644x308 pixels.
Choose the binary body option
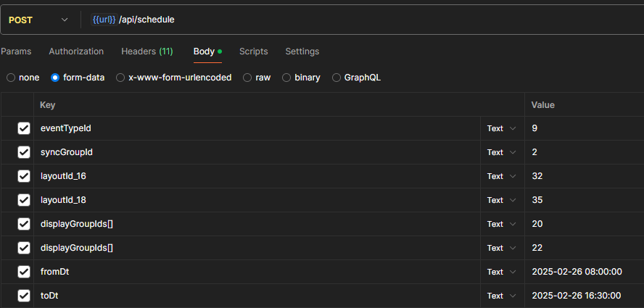pyautogui.click(x=286, y=78)
